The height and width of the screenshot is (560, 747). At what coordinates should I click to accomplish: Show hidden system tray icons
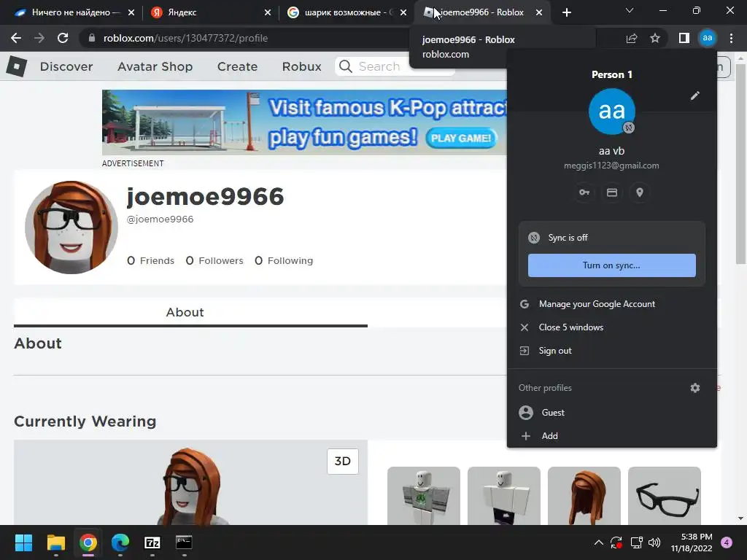(599, 542)
